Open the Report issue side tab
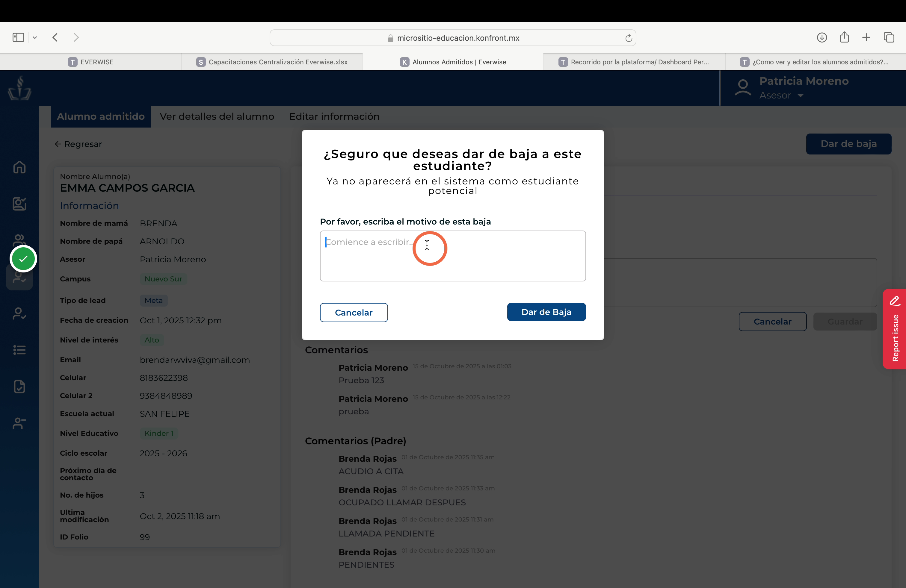The height and width of the screenshot is (588, 906). (x=895, y=329)
